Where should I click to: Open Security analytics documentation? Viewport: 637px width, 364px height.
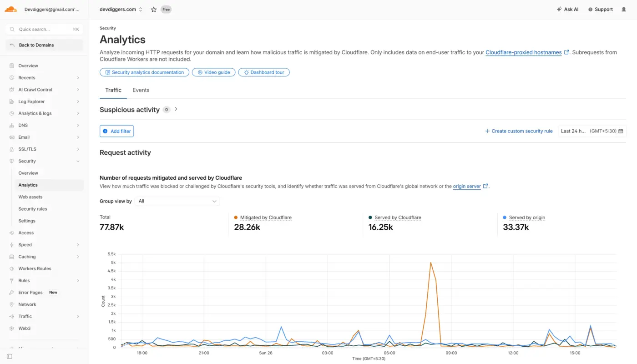(145, 72)
